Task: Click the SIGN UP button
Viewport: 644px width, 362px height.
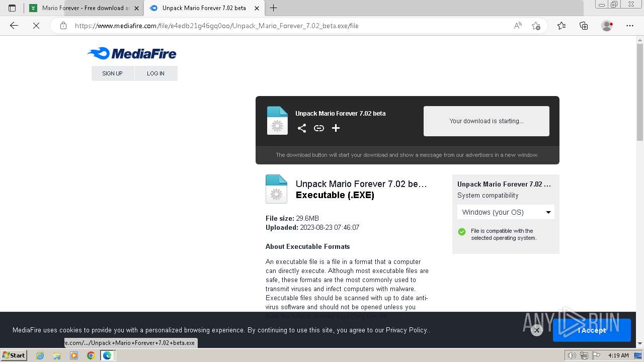Action: point(112,73)
